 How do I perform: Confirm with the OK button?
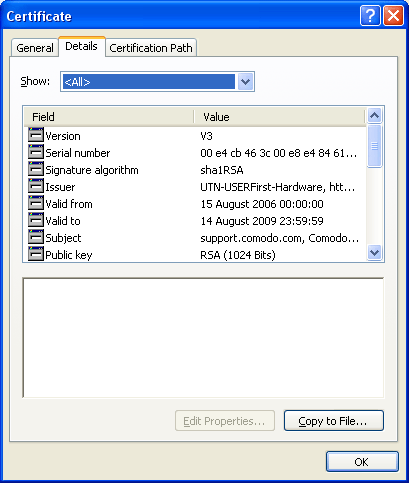(x=362, y=462)
